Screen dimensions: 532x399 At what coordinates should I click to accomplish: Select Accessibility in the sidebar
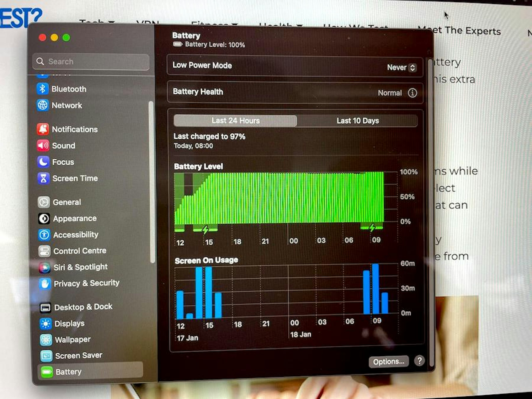tap(76, 234)
